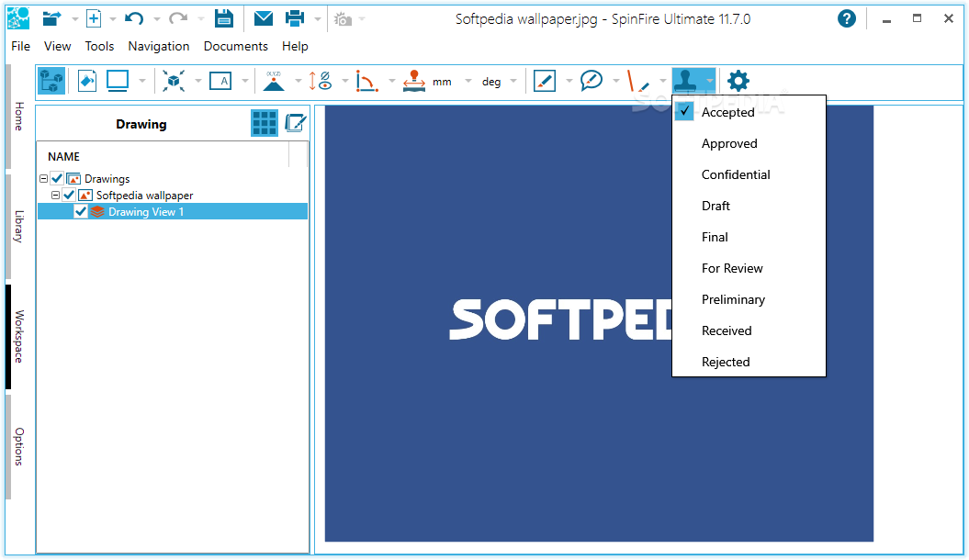Print the drawing with the printer icon
Viewport: 969px width, 560px height.
(x=295, y=18)
